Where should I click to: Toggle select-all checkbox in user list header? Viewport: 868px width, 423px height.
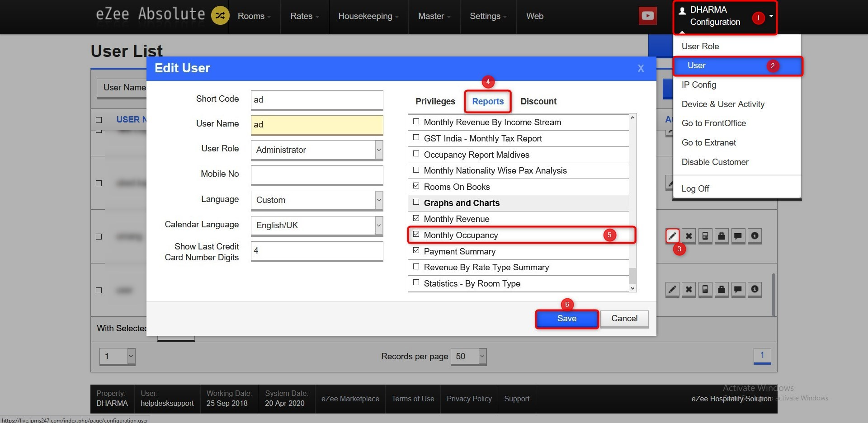coord(99,120)
